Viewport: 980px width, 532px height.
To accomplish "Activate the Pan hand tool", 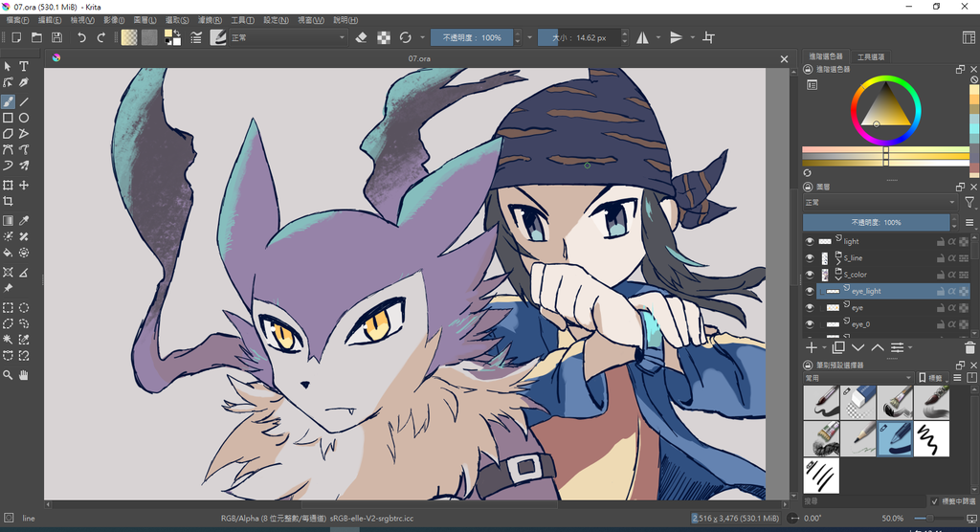I will pyautogui.click(x=24, y=375).
